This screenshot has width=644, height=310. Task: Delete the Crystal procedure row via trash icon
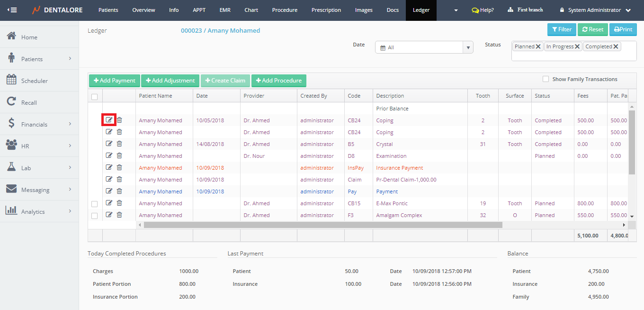click(x=119, y=144)
